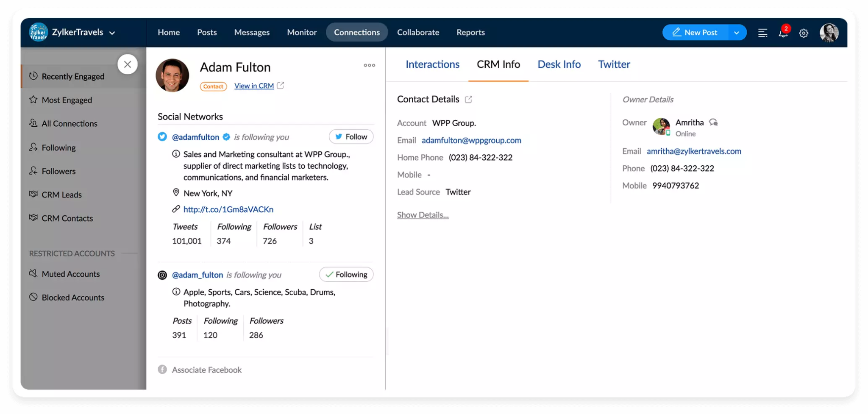The height and width of the screenshot is (414, 868).
Task: Open Contact Details external link icon
Action: point(468,99)
